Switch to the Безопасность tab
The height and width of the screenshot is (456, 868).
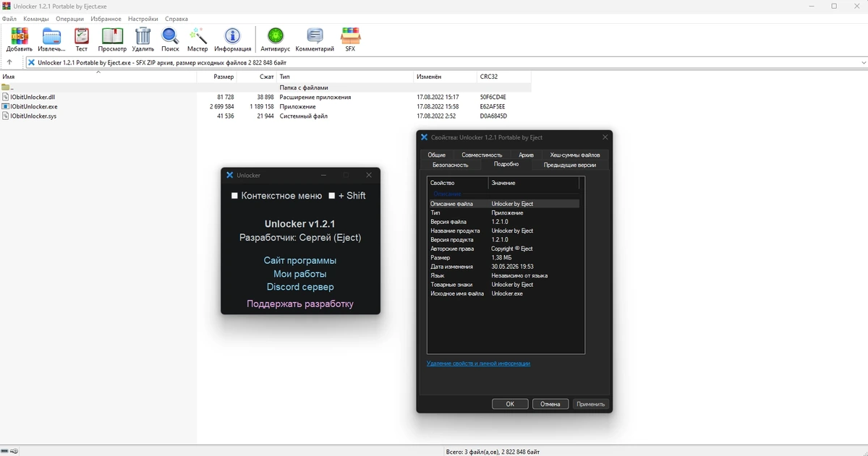[x=450, y=165]
